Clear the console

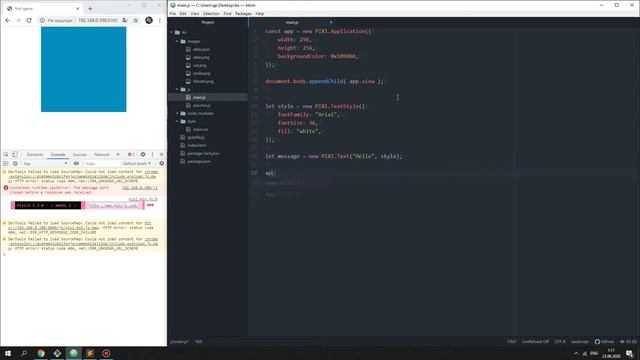(x=15, y=164)
